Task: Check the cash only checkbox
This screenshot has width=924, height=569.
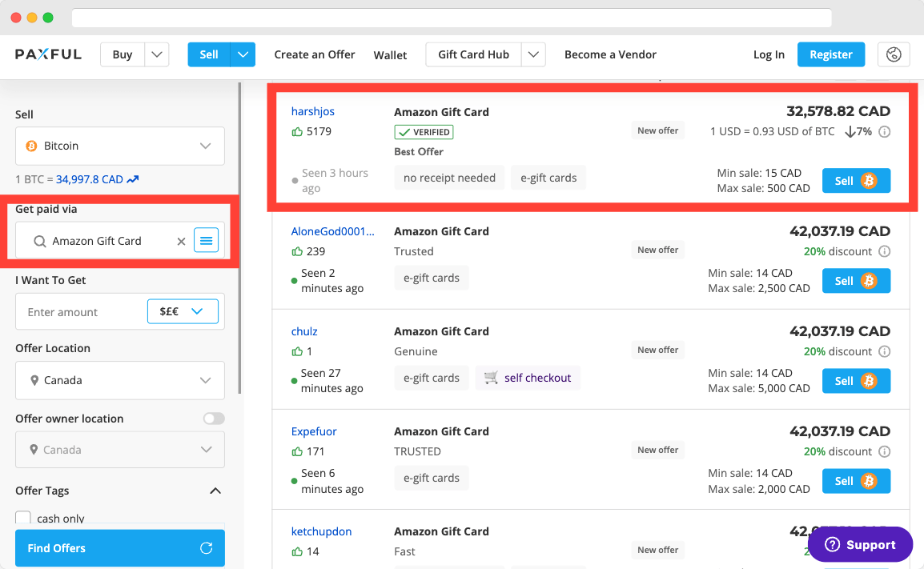Action: point(23,517)
